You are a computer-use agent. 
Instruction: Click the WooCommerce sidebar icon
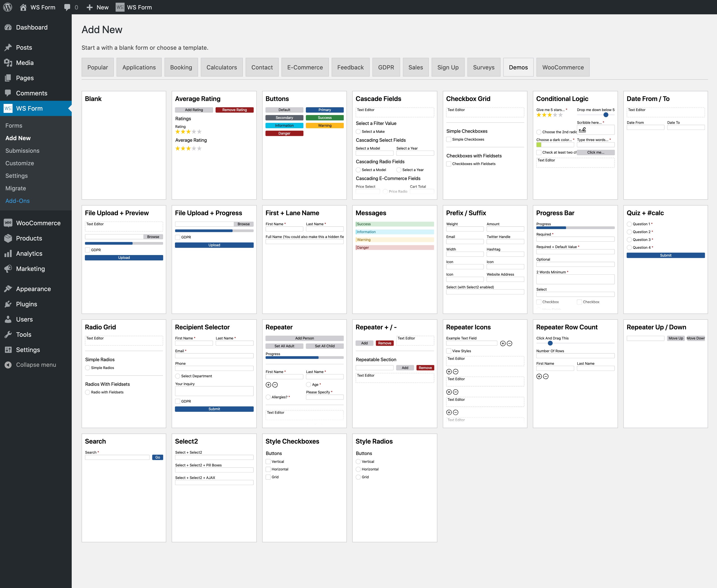(x=8, y=223)
